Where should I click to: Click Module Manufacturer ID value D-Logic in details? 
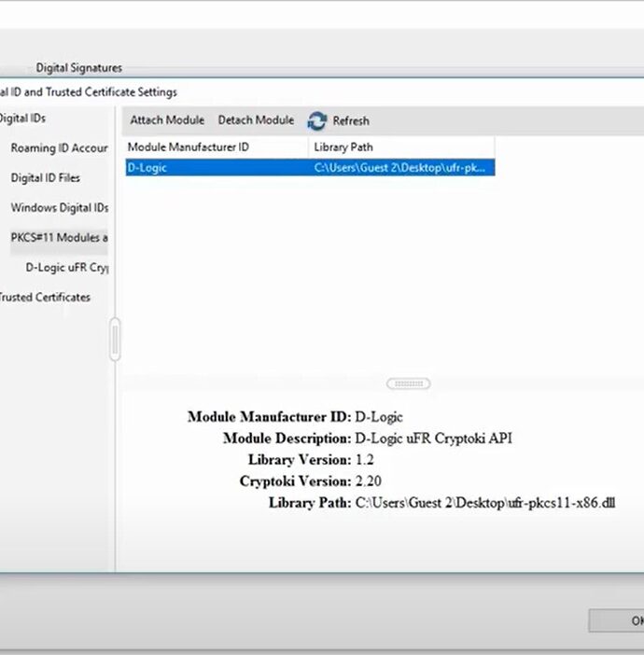[379, 417]
